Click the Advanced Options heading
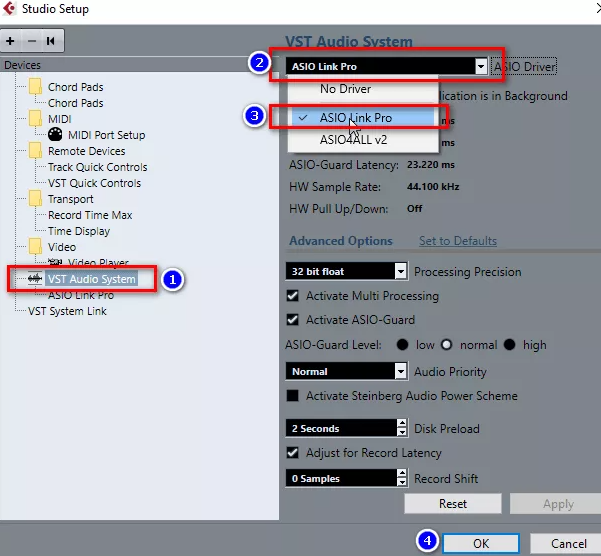This screenshot has height=556, width=601. [x=341, y=241]
